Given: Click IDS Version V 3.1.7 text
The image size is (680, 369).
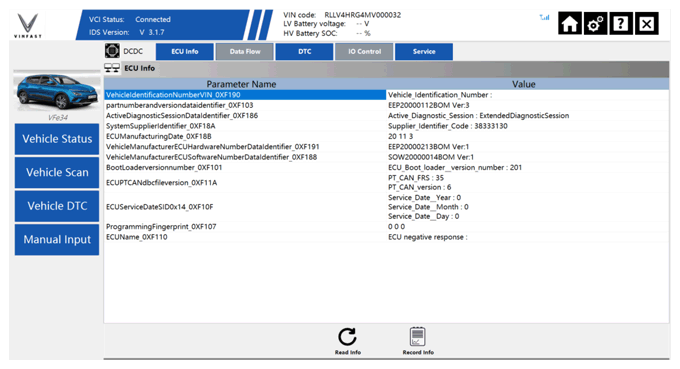Looking at the screenshot, I should point(127,33).
